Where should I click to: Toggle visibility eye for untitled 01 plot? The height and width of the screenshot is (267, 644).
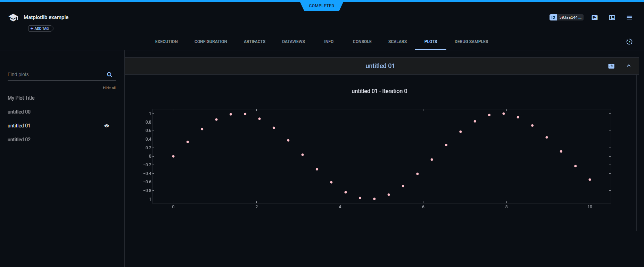tap(107, 126)
